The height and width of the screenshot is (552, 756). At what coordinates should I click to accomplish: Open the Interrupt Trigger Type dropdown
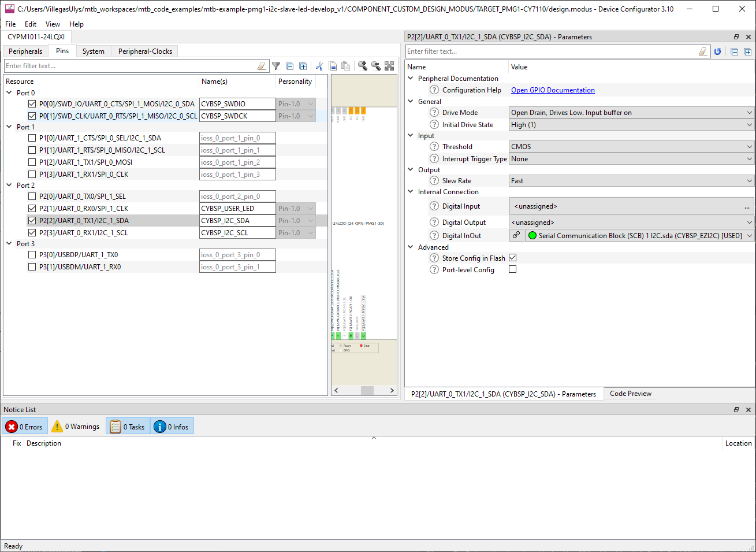[x=632, y=159]
